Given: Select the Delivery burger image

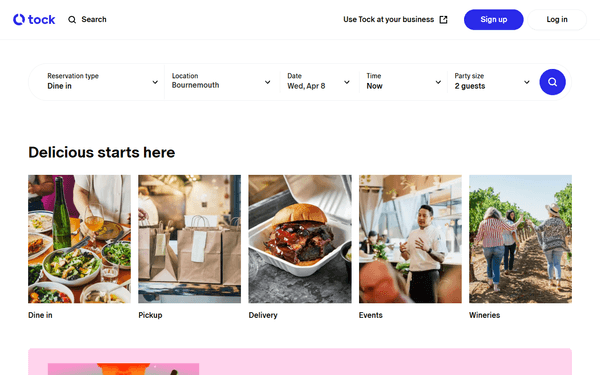Looking at the screenshot, I should (300, 239).
